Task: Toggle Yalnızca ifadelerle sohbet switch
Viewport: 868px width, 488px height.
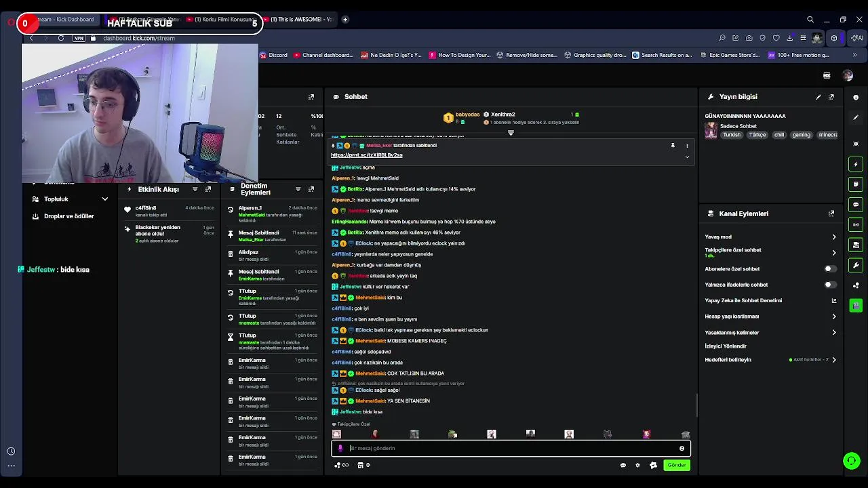Action: (x=829, y=285)
